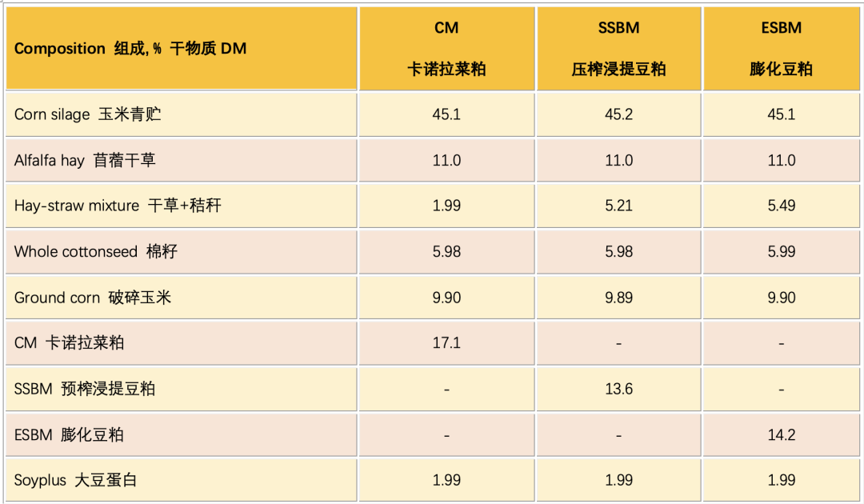Click the 5.21 hay-straw value

618,206
